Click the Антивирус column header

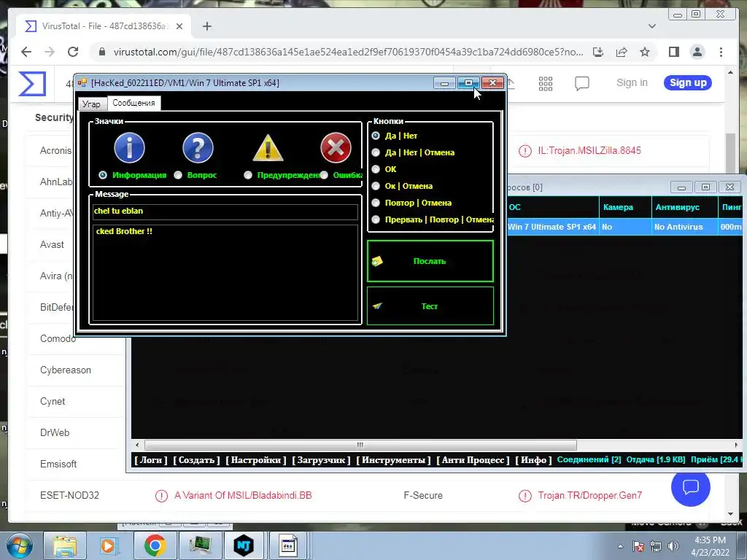pyautogui.click(x=684, y=207)
